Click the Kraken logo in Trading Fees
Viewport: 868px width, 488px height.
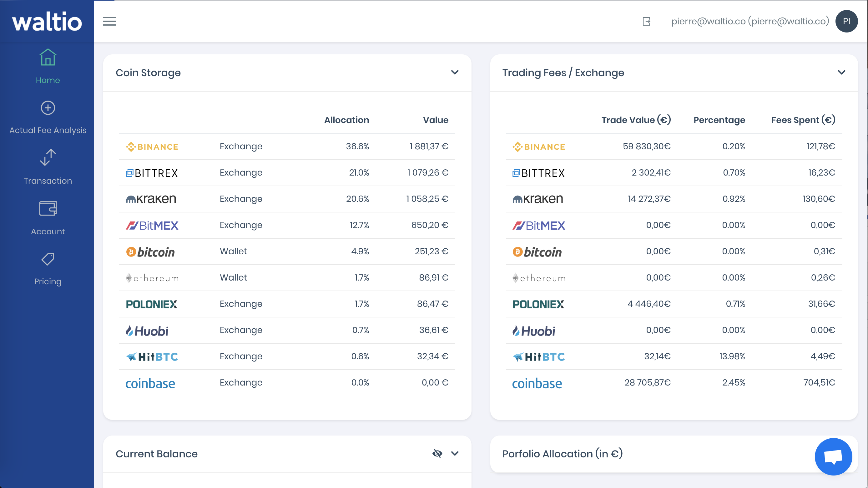537,199
